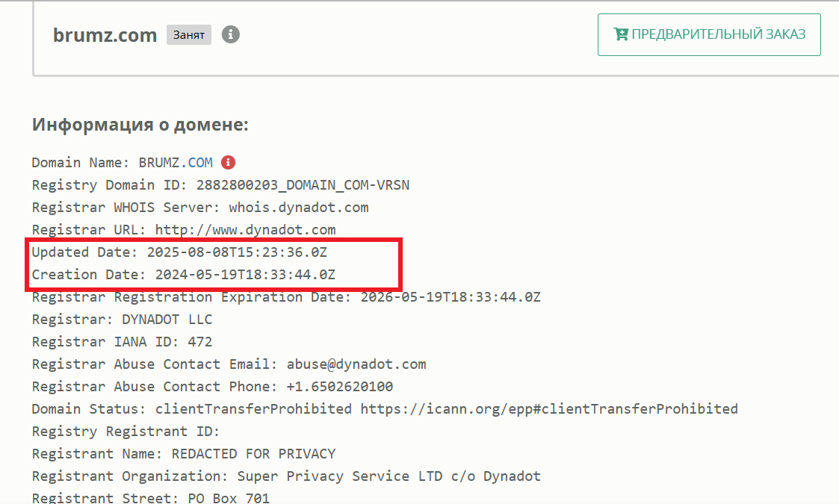The image size is (839, 504).
Task: Select the whois.dynadot.com WHOIS server text
Action: (x=299, y=207)
